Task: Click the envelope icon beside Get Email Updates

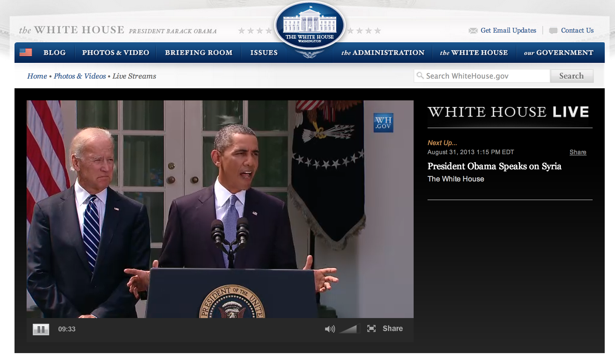Action: point(473,31)
